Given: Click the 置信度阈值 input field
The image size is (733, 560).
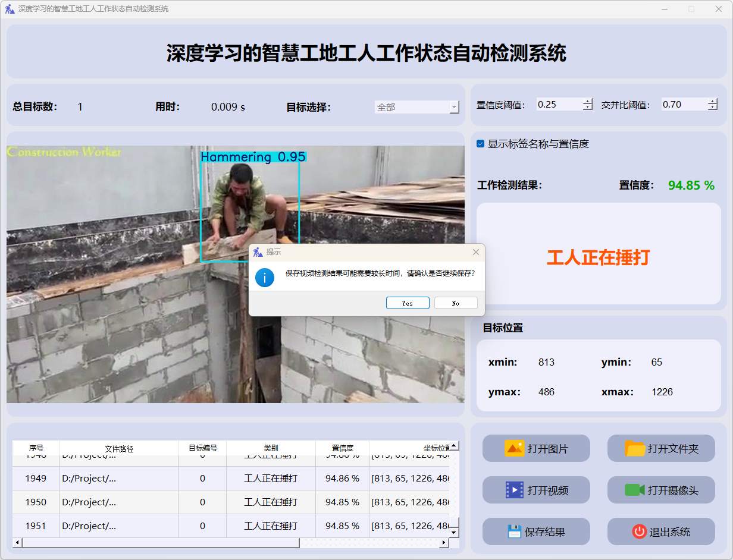Looking at the screenshot, I should 558,105.
